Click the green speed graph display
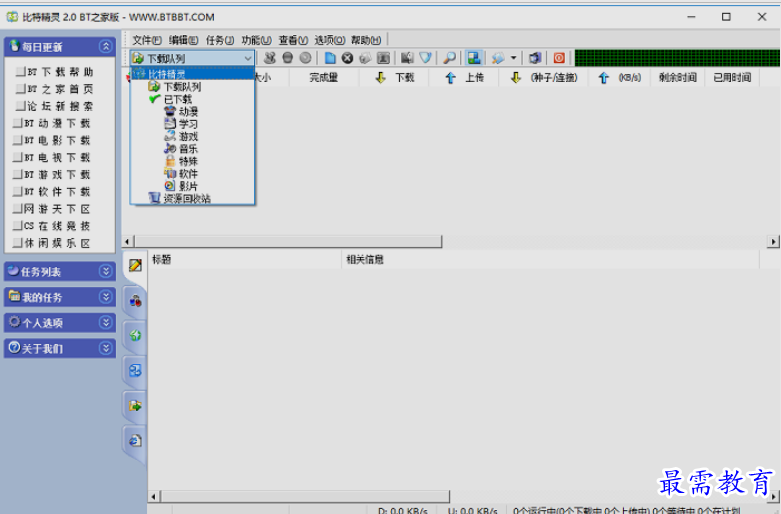The width and height of the screenshot is (781, 514). tap(677, 58)
